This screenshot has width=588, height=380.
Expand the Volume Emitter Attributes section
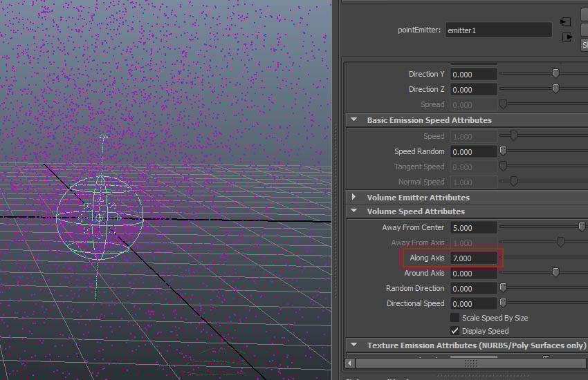tap(354, 198)
